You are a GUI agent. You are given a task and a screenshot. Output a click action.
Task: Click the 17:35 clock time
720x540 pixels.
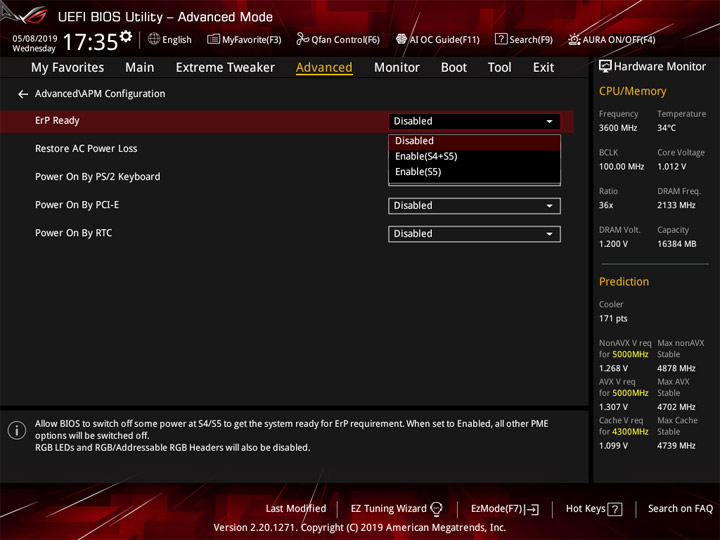tap(90, 42)
